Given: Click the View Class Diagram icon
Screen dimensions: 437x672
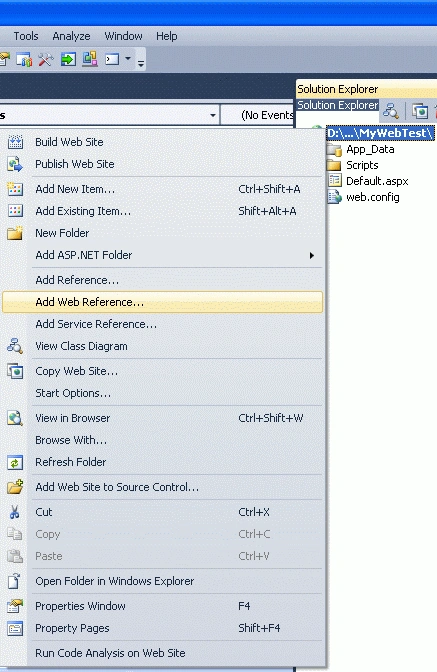Looking at the screenshot, I should [x=15, y=346].
